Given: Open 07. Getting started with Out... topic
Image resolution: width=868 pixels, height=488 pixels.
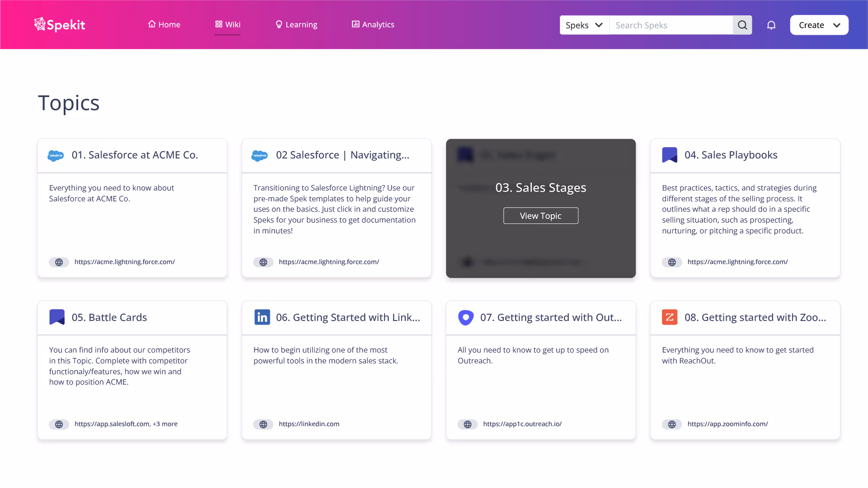Looking at the screenshot, I should (x=551, y=317).
